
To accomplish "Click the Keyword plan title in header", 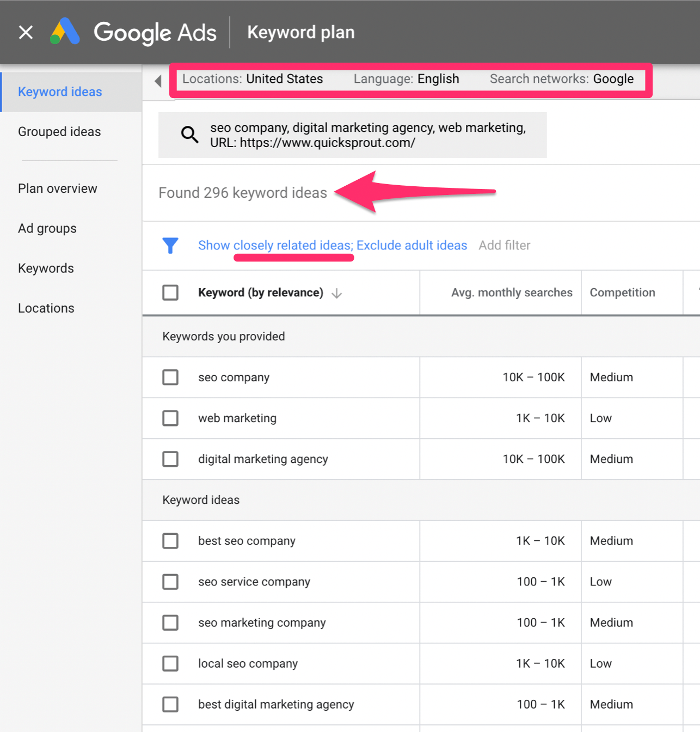I will [x=301, y=32].
